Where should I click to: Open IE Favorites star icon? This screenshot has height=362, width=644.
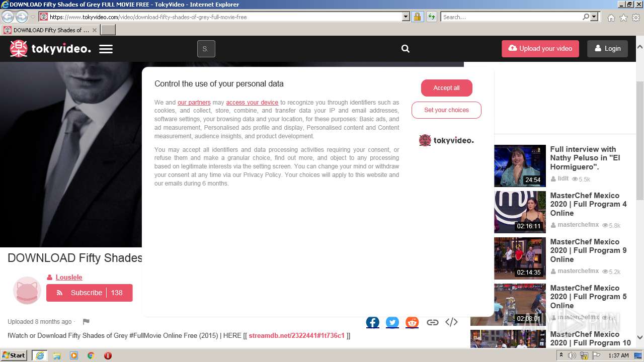pos(623,18)
